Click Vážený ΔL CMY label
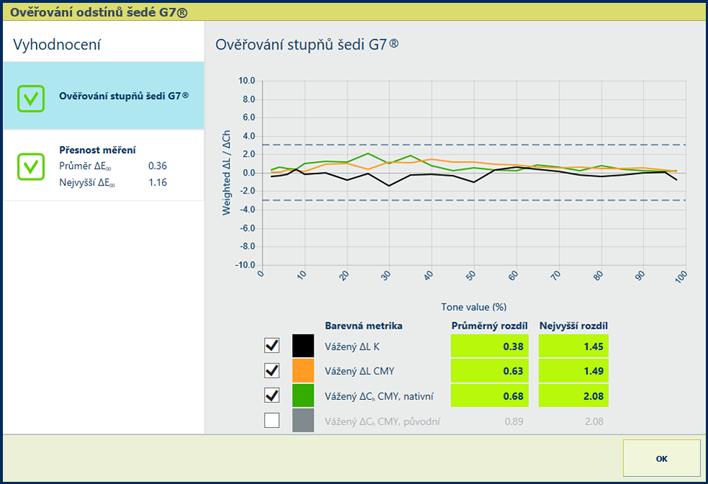This screenshot has height=484, width=708. point(359,371)
